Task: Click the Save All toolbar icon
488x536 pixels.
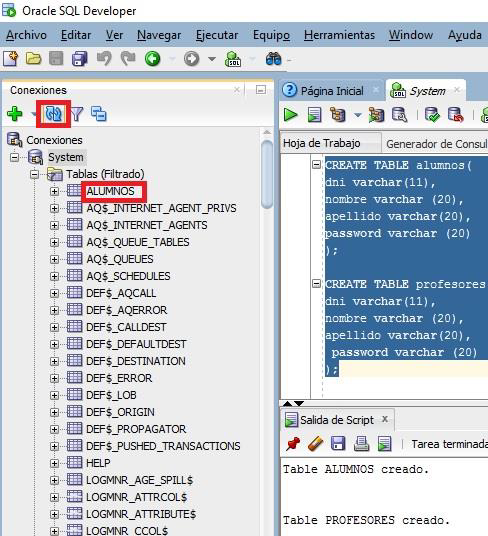Action: pos(80,59)
